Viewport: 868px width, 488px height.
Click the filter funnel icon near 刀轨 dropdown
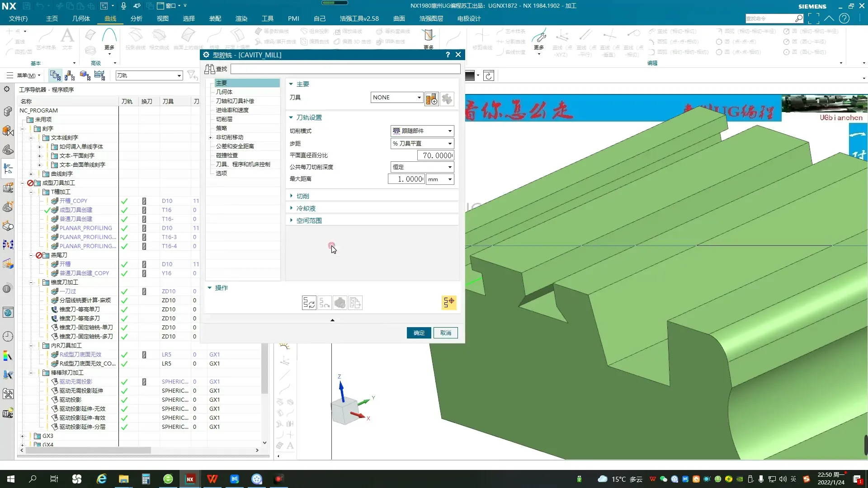pyautogui.click(x=192, y=75)
